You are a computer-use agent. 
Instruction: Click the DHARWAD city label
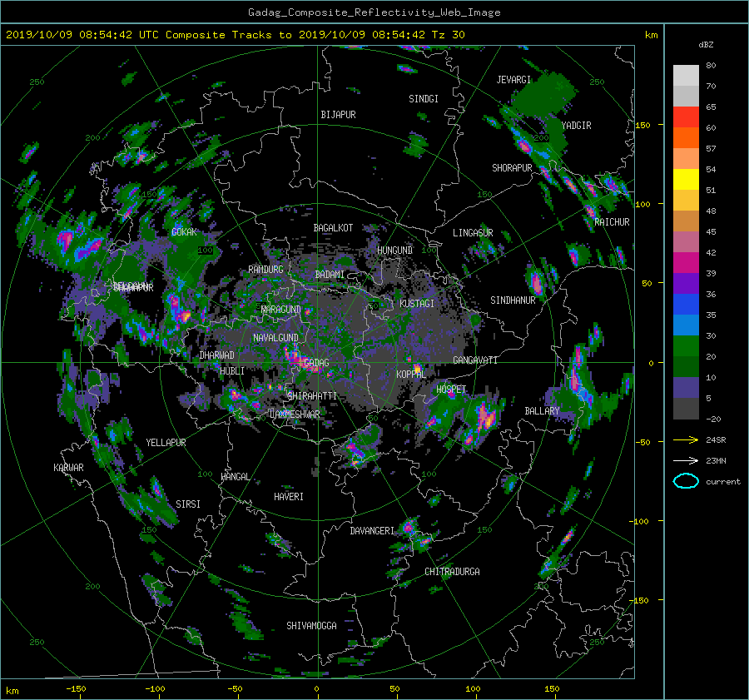(x=217, y=355)
